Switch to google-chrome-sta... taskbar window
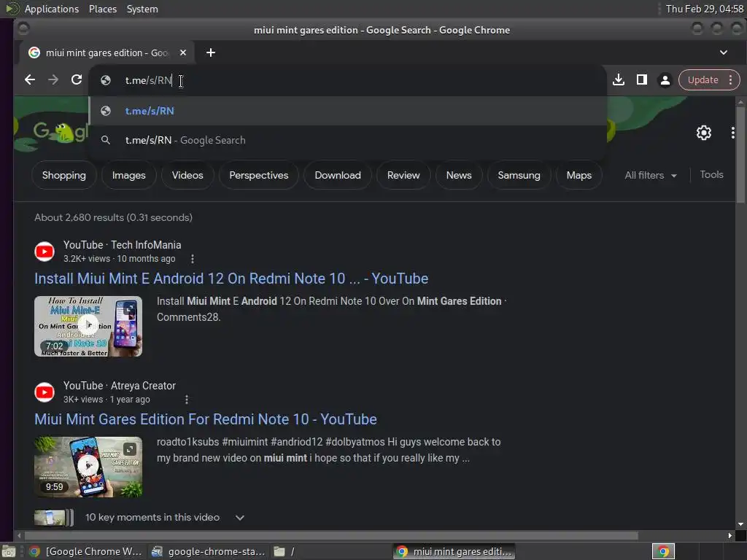This screenshot has width=747, height=560. coord(208,551)
